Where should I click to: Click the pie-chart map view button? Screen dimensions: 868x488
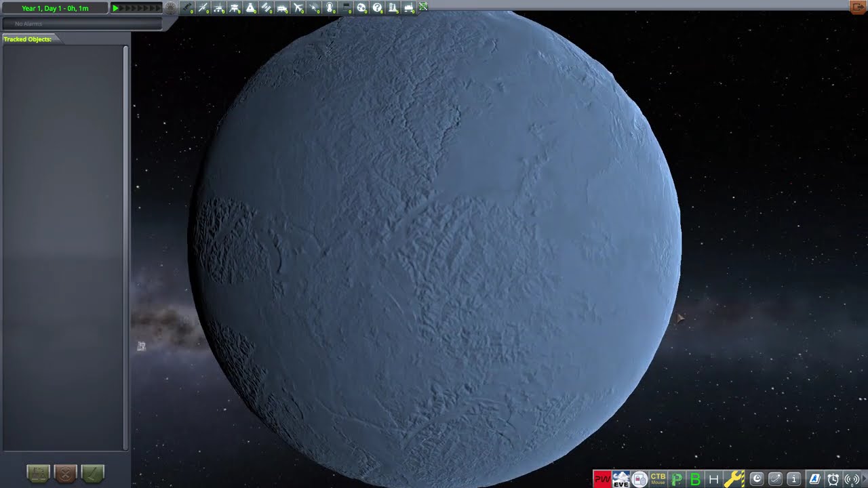click(757, 479)
